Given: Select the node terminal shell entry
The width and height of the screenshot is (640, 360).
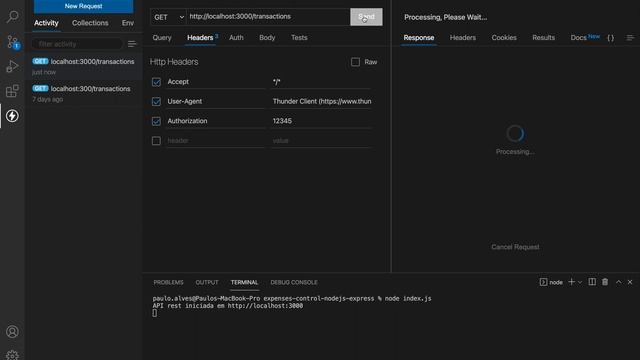Looking at the screenshot, I should (x=551, y=282).
